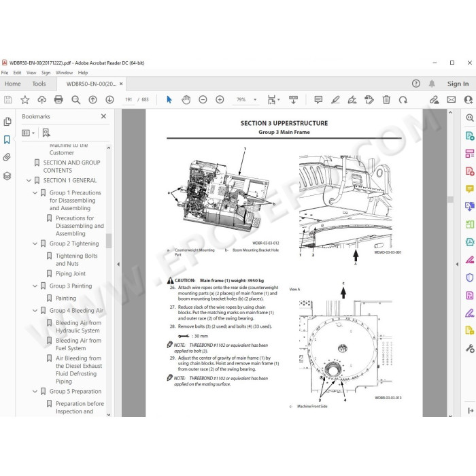Switch to the Tools tab
The height and width of the screenshot is (476, 476).
[x=39, y=84]
